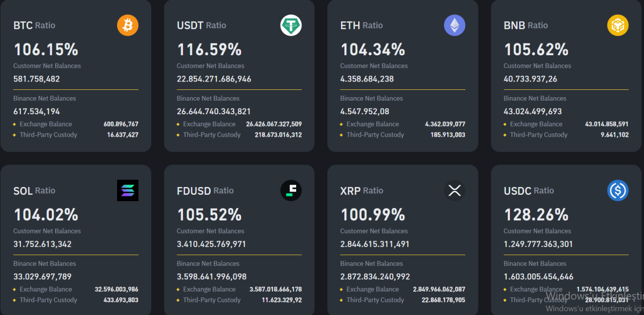644x315 pixels.
Task: Click the USDT 116.59% ratio value
Action: (209, 49)
